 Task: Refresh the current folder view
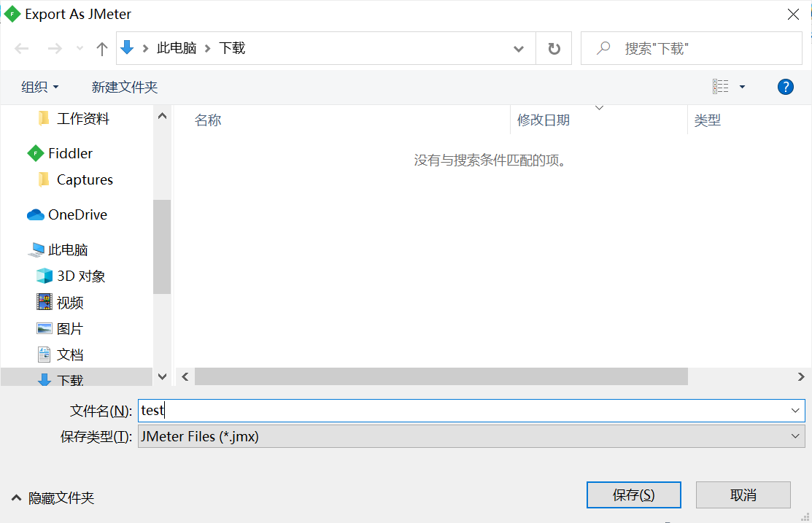tap(554, 49)
